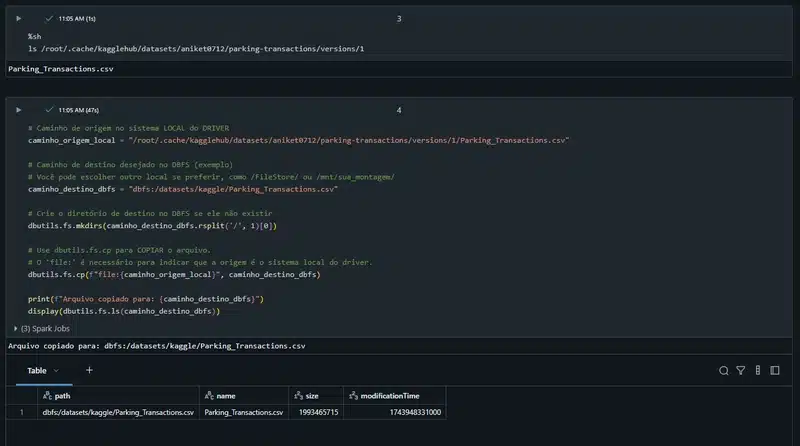Click the 11:05 AM (47s) run timestamp
Viewport: 800px width, 446px height.
pyautogui.click(x=79, y=110)
